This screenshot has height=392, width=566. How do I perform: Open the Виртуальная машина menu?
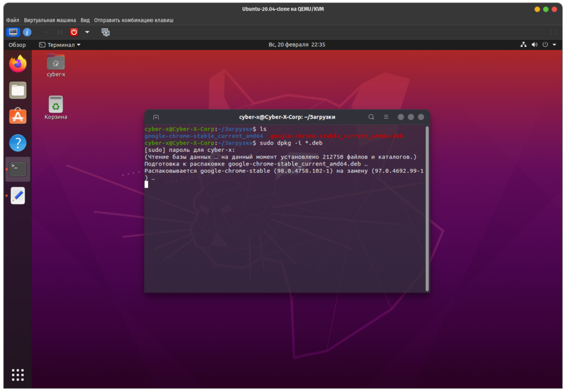pos(50,20)
